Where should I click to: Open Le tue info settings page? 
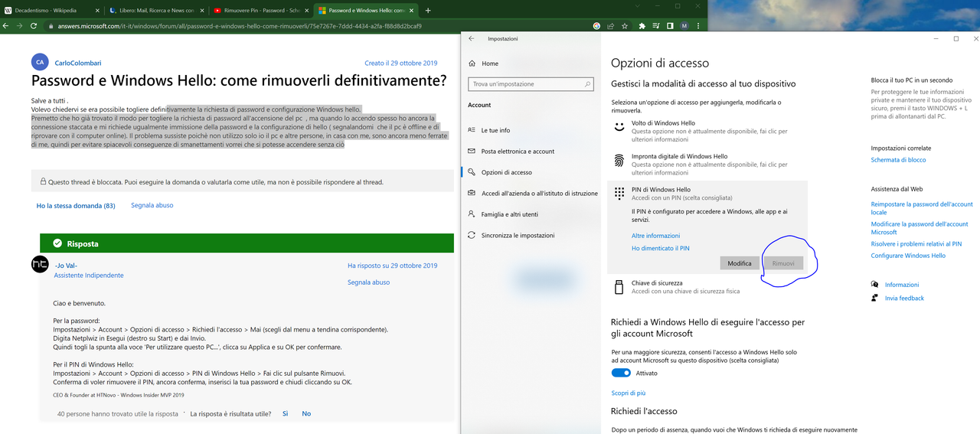495,130
